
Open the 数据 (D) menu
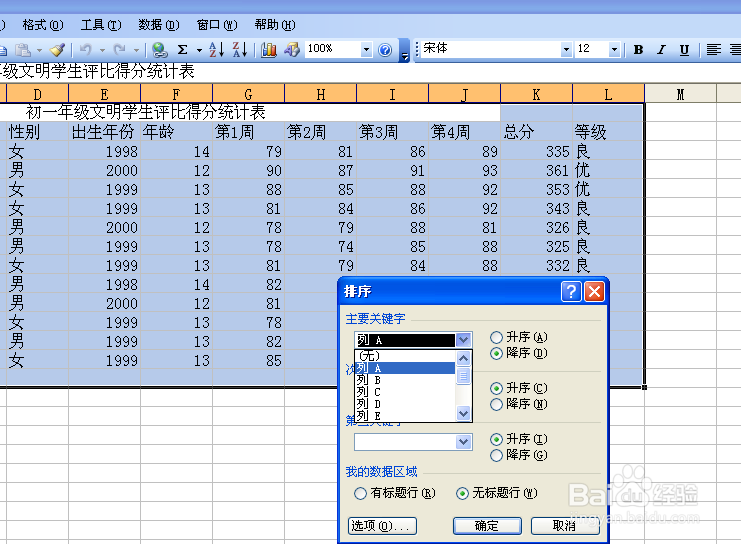(x=159, y=25)
